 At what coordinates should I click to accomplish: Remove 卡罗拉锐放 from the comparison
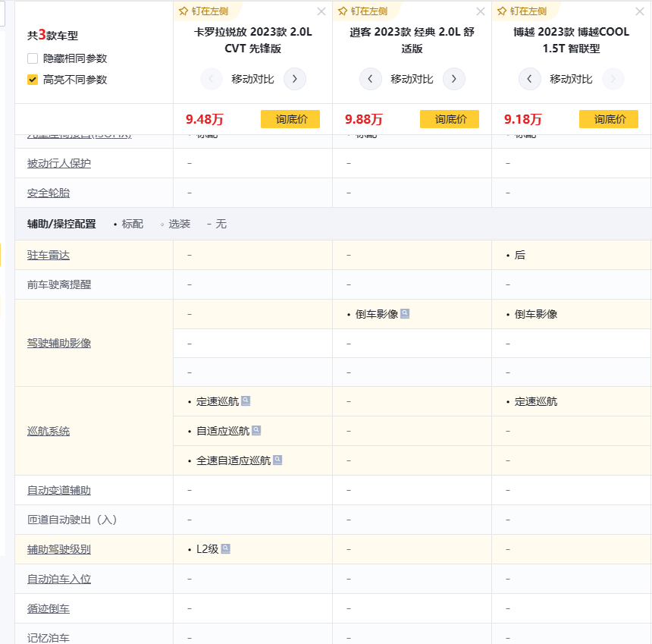point(321,11)
